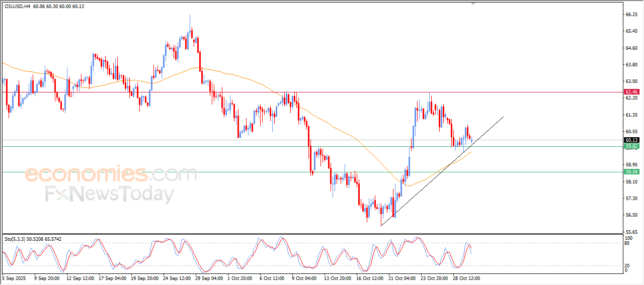Click the chart shift triangle at top
The width and height of the screenshot is (644, 285).
(472, 4)
